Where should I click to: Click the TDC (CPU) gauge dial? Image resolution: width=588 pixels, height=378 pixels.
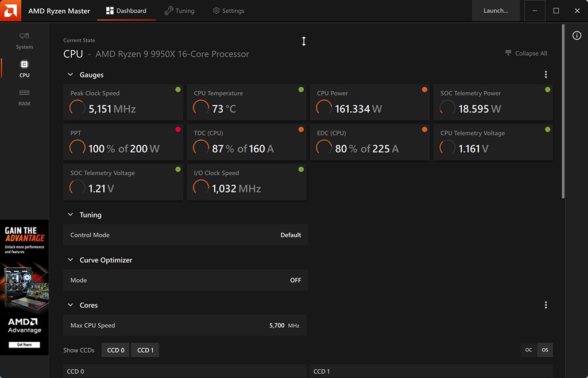click(200, 148)
